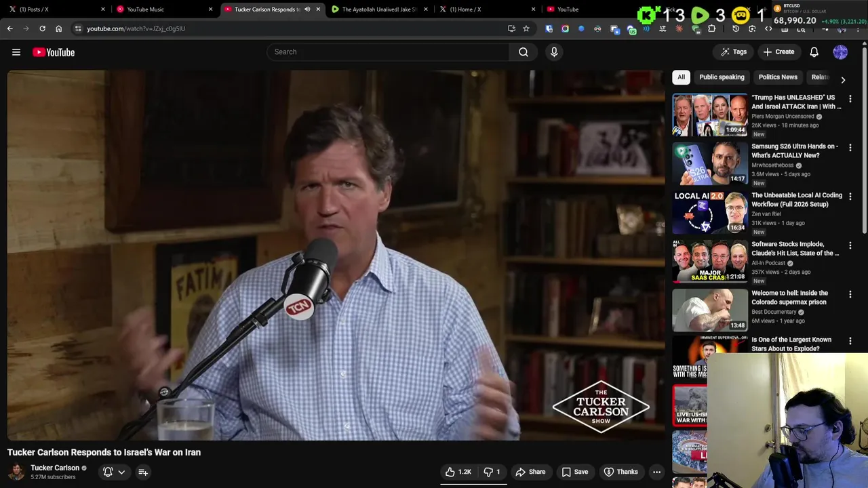Image resolution: width=868 pixels, height=488 pixels.
Task: Open the Tucker Carlson channel name link
Action: (x=55, y=468)
